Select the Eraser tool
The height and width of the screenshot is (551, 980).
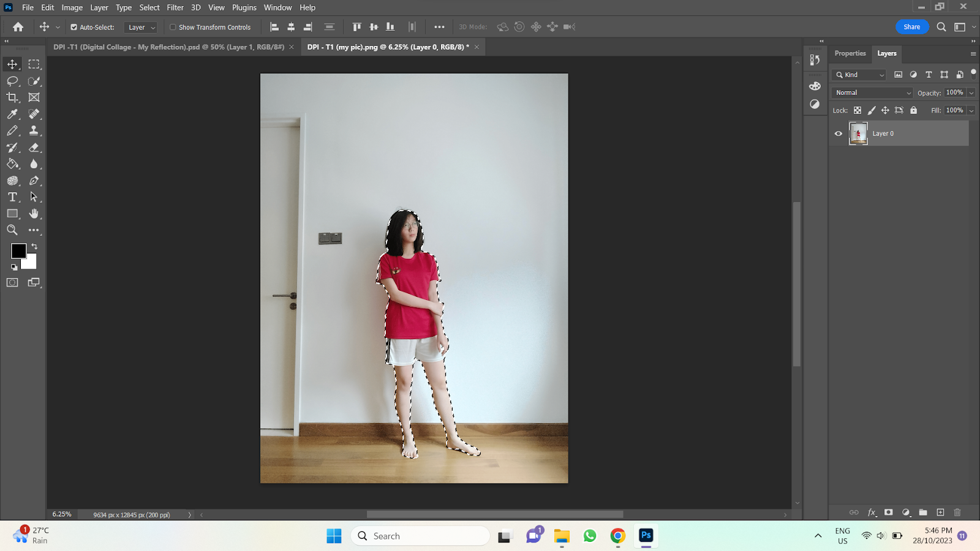pos(34,148)
